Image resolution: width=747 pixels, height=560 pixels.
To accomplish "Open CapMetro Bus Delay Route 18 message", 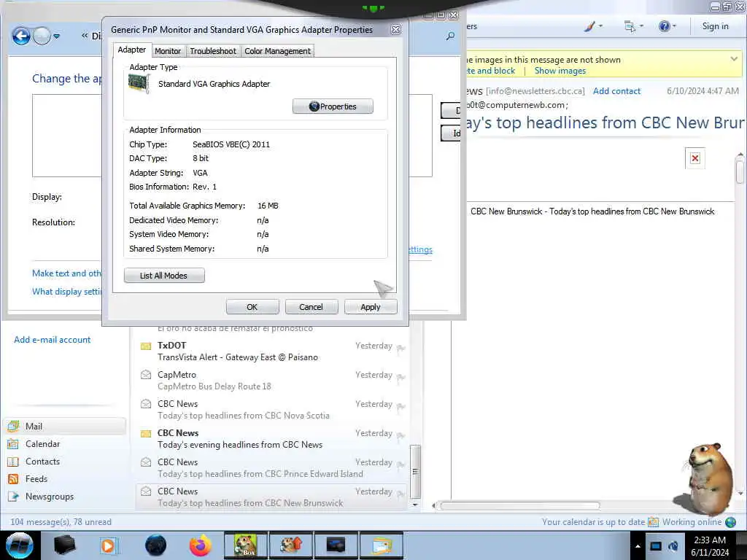I will pyautogui.click(x=271, y=381).
